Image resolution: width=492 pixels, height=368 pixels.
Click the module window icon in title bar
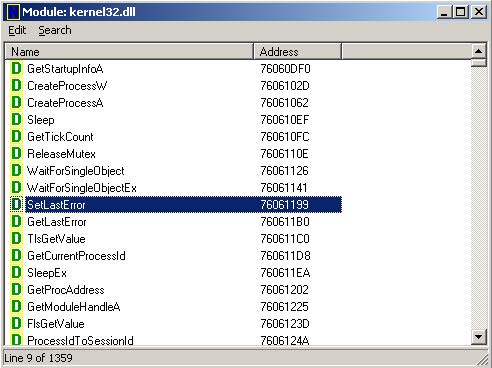(x=13, y=12)
